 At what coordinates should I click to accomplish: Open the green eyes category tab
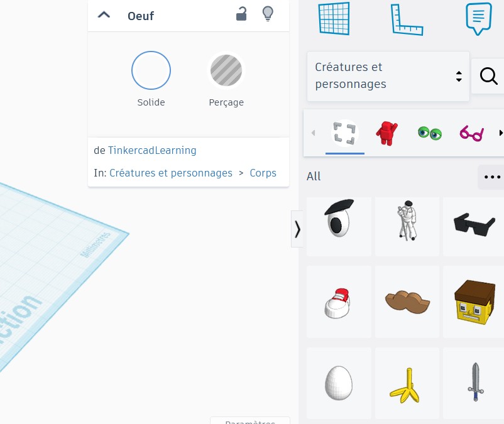pos(430,133)
